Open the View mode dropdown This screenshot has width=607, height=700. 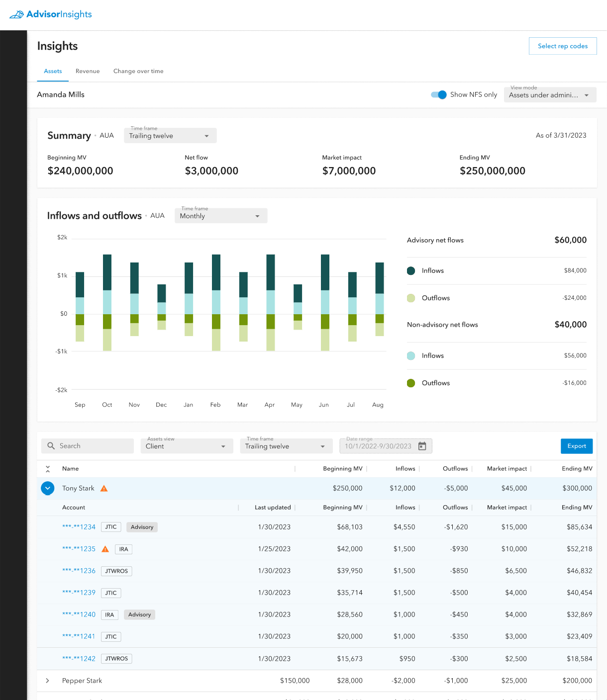549,95
